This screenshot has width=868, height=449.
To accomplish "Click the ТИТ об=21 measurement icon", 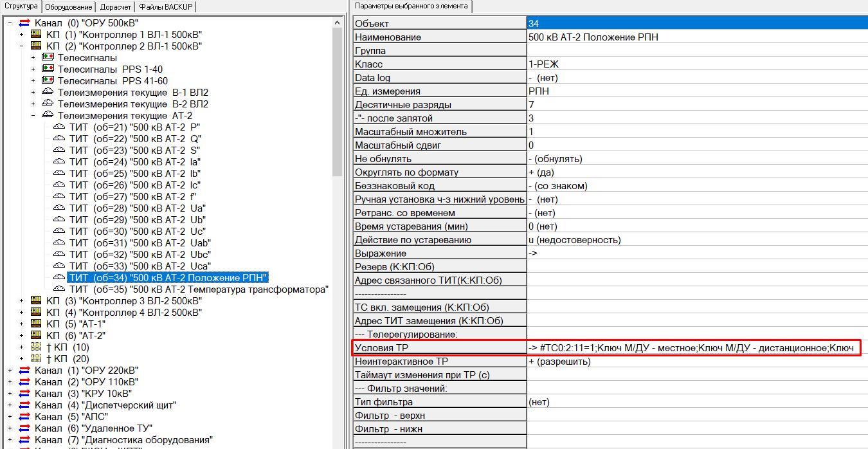I will (x=59, y=127).
